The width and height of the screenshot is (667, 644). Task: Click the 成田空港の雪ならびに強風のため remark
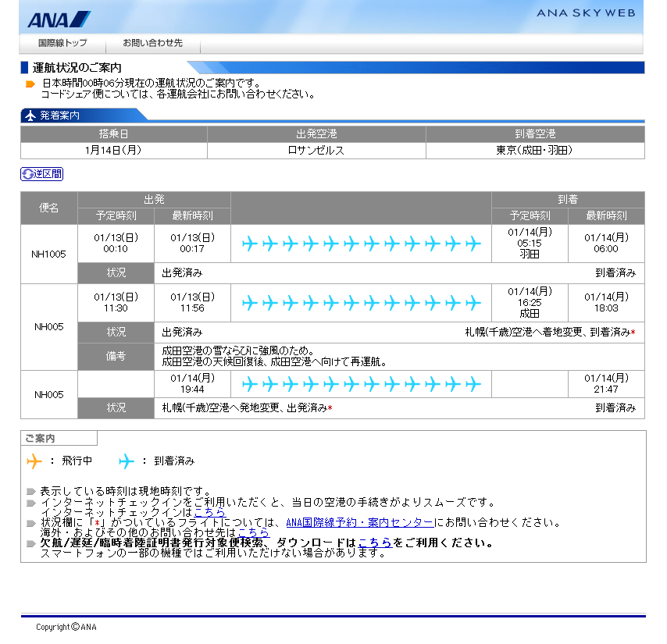click(238, 350)
